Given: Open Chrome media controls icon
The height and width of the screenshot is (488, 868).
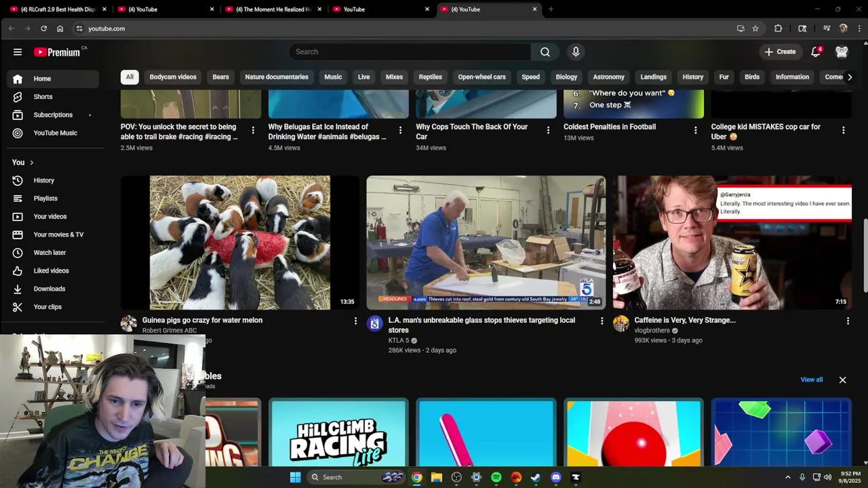Looking at the screenshot, I should coord(827,28).
